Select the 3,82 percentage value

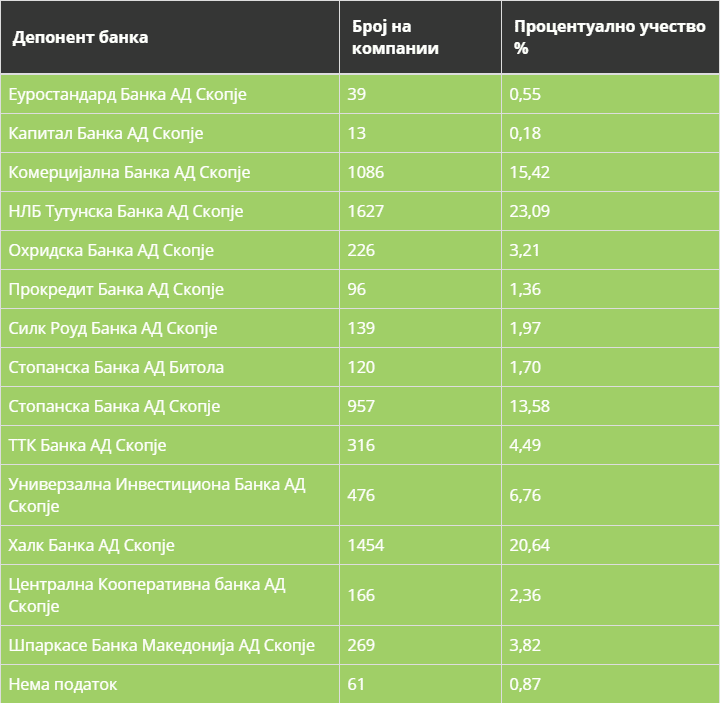tap(611, 645)
